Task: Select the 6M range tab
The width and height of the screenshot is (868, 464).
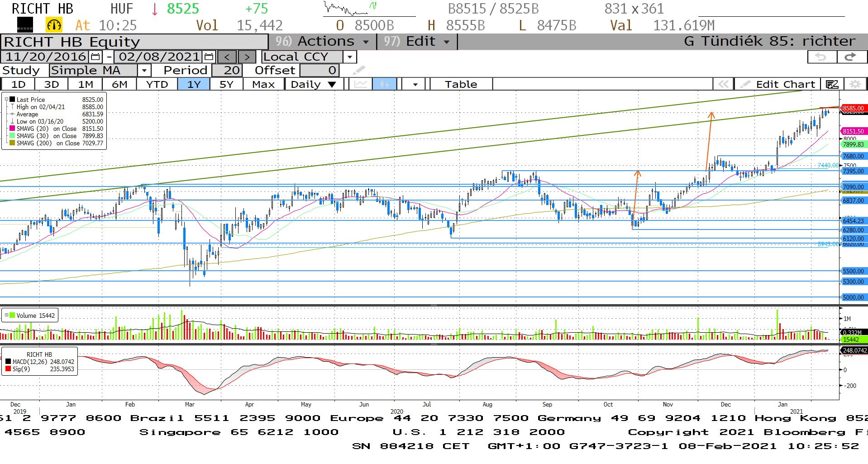Action: [119, 84]
